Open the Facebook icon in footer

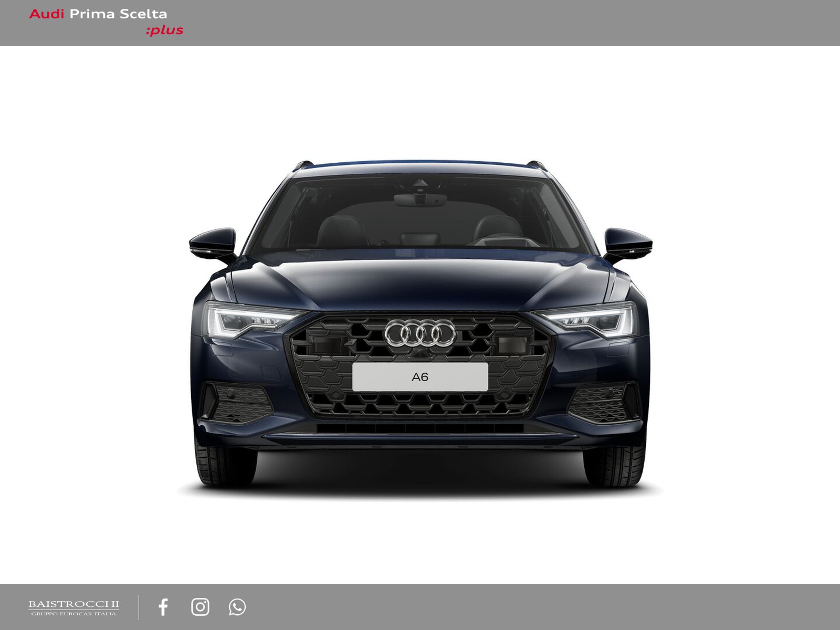(163, 607)
